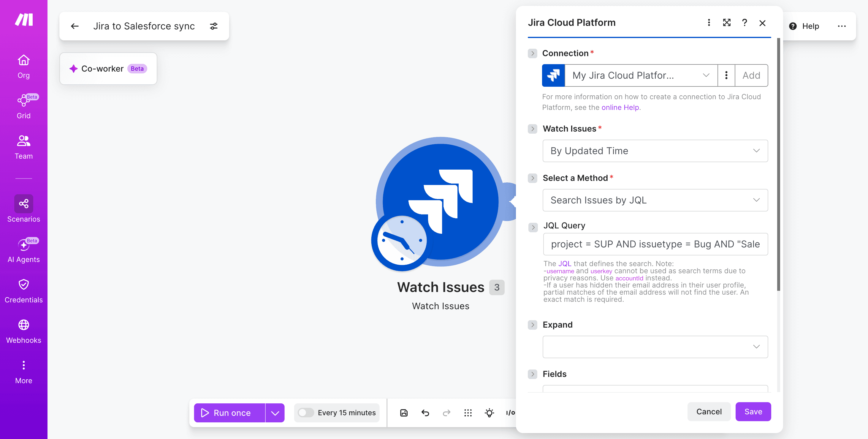
Task: Toggle the Every 15 minutes schedule switch
Action: click(306, 412)
